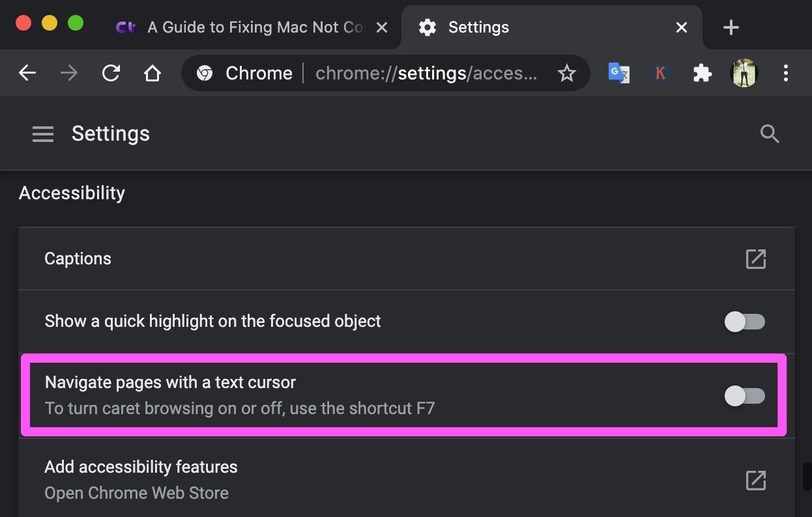This screenshot has height=517, width=812.
Task: Click the search settings magnifier icon
Action: coord(770,134)
